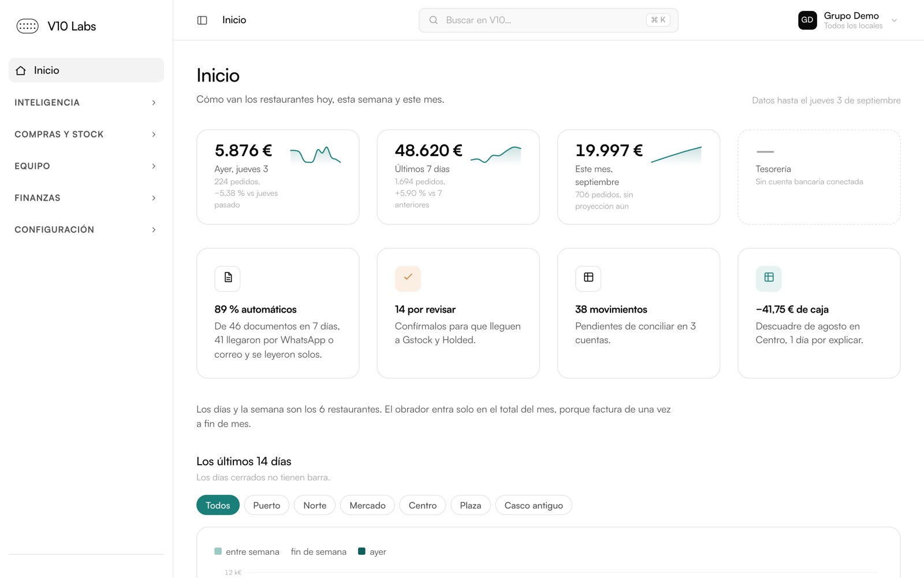Viewport: 924px width, 578px height.
Task: Filter the chart by Plaza
Action: click(x=471, y=505)
